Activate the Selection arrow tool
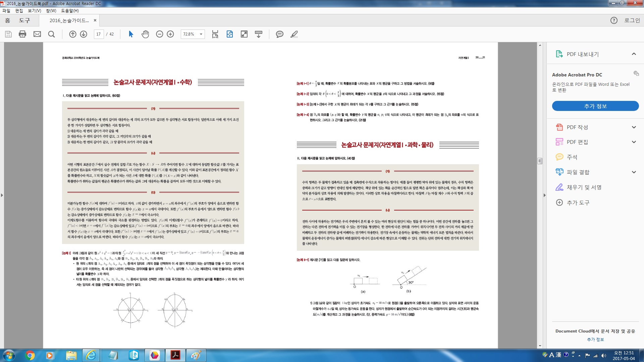 click(x=131, y=34)
